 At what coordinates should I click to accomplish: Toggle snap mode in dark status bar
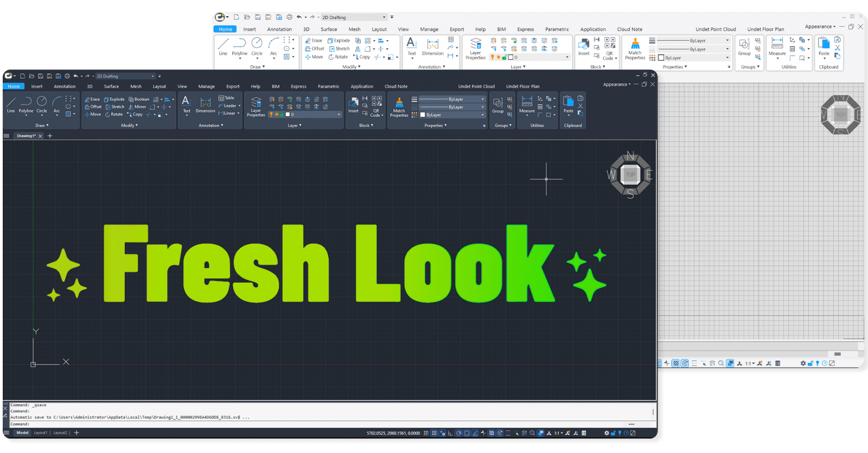[x=426, y=433]
